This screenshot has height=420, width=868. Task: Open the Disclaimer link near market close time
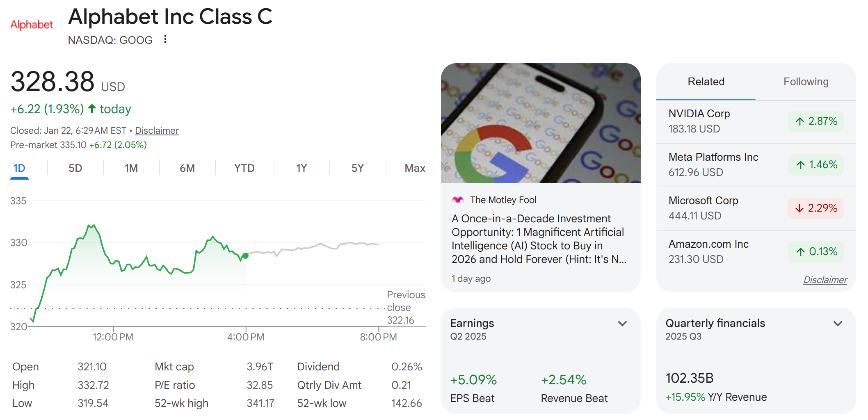[x=157, y=130]
